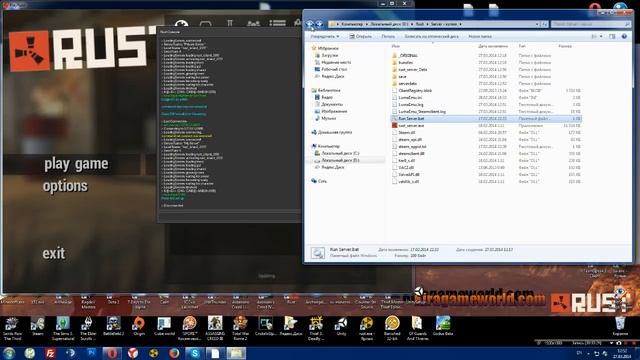Open the Видео library
Image resolution: width=640 pixels, height=360 pixels.
tap(327, 97)
